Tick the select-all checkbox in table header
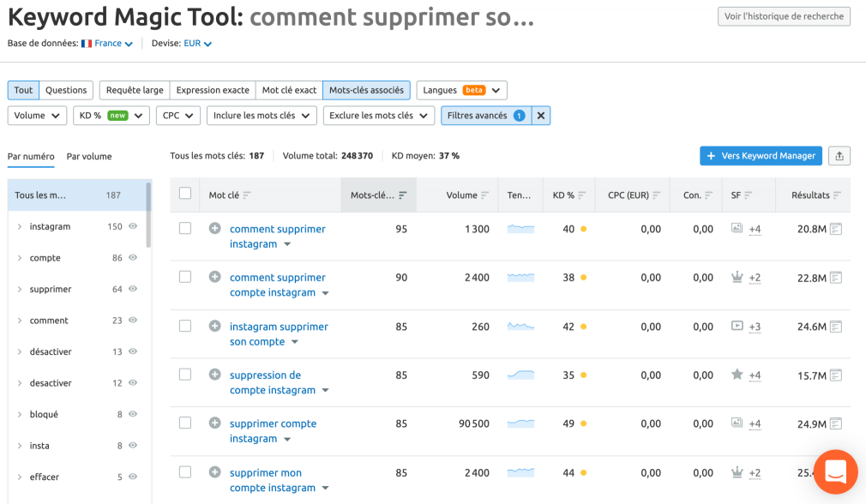This screenshot has width=866, height=504. (x=185, y=193)
